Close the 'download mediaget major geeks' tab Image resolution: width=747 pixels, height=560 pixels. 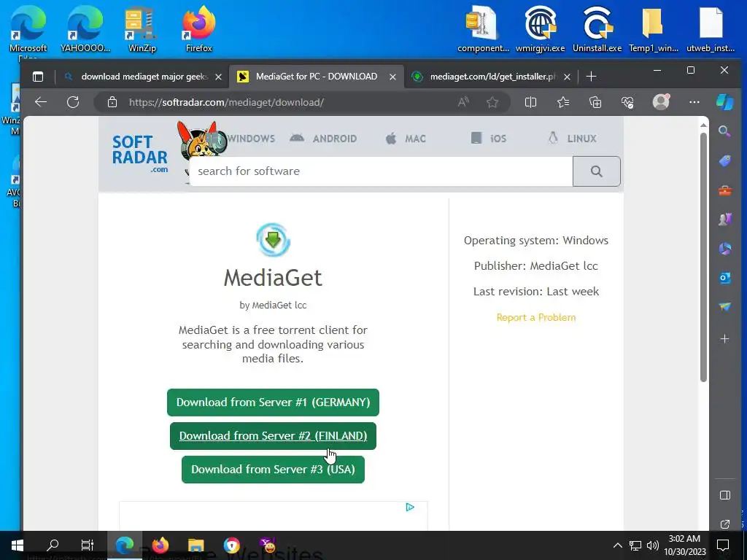[x=218, y=77]
